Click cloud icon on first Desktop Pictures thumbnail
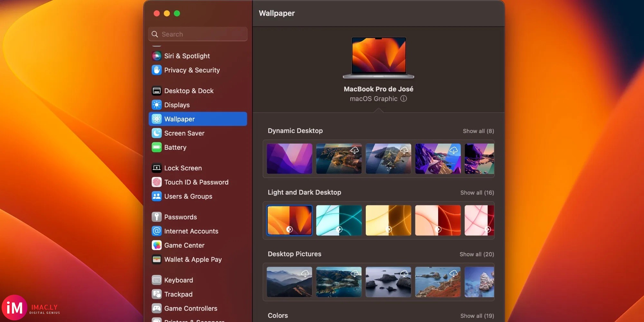This screenshot has height=322, width=644. click(305, 273)
